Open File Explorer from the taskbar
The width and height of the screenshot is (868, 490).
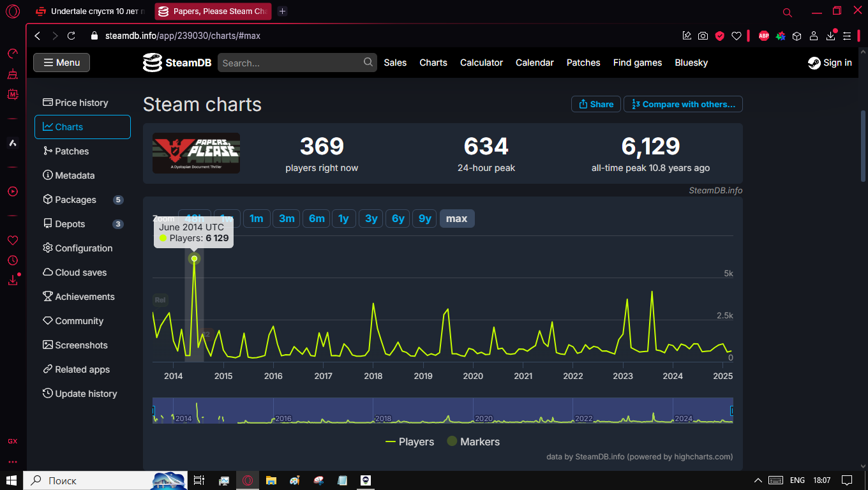pyautogui.click(x=271, y=480)
